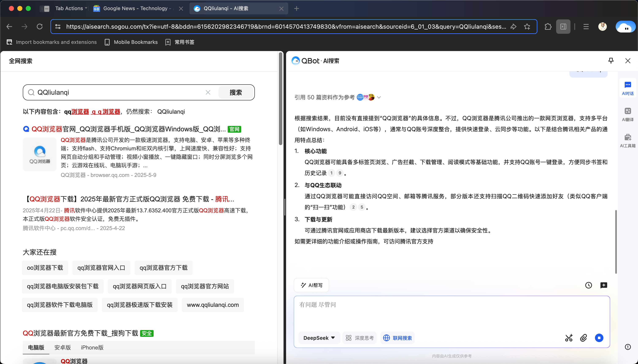Screen dimensions: 638x364
Task: Open citation reference 9 in 核心功能
Action: coord(340,173)
